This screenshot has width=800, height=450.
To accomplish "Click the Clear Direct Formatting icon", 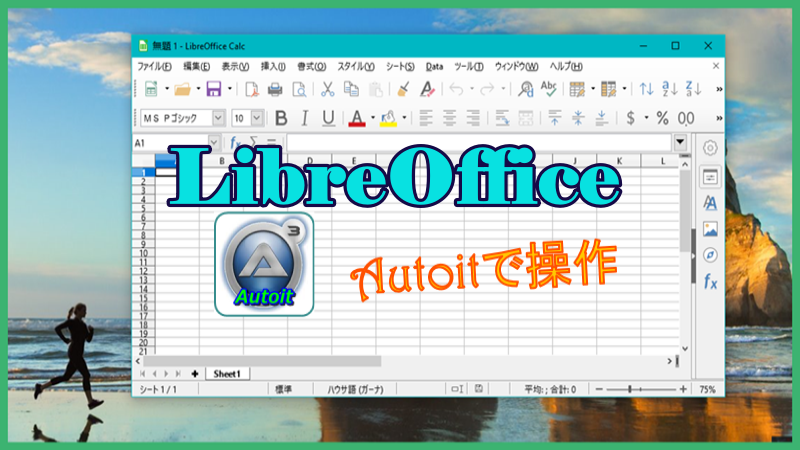I will click(x=427, y=89).
